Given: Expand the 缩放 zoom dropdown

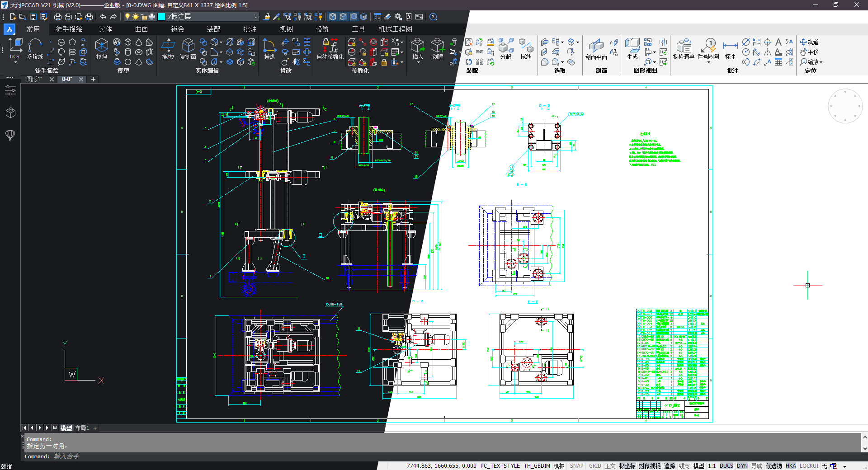Looking at the screenshot, I should click(821, 62).
